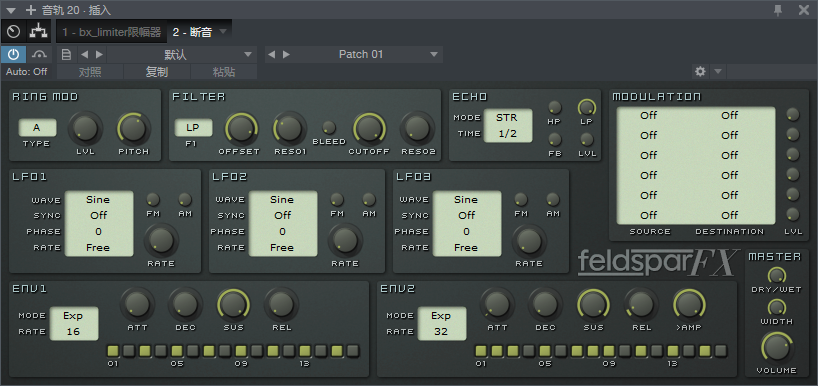Toggle ENV2 step 01 button
Image resolution: width=818 pixels, height=386 pixels.
481,351
